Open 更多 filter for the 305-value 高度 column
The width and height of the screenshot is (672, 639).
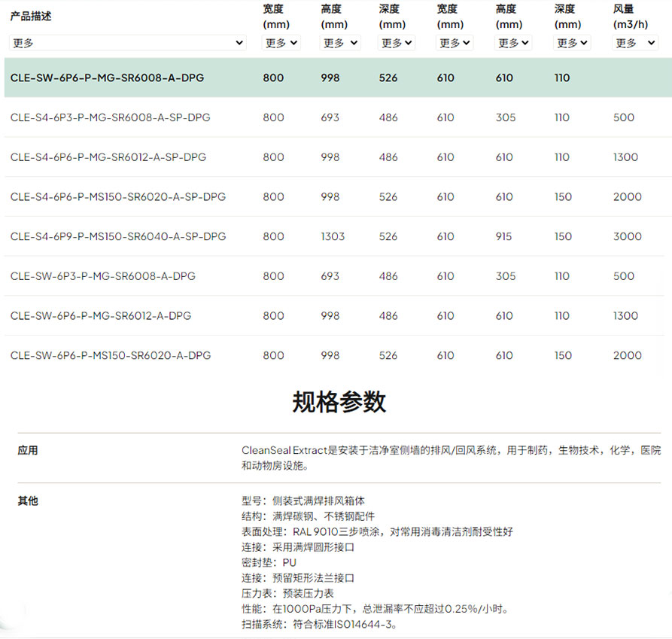(x=513, y=43)
